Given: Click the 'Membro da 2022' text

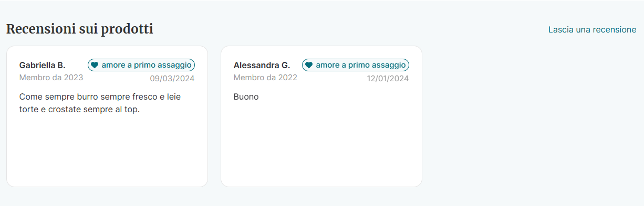Looking at the screenshot, I should click(265, 78).
